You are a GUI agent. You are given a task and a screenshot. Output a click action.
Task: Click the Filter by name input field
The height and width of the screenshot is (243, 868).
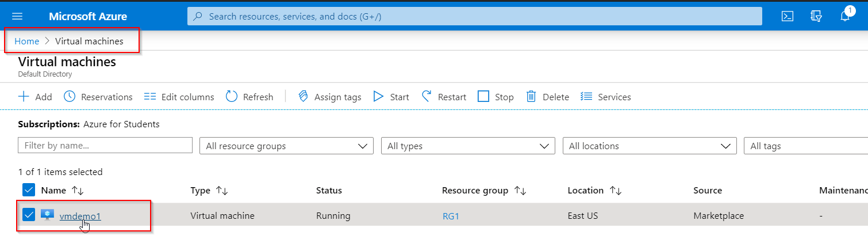[x=105, y=146]
